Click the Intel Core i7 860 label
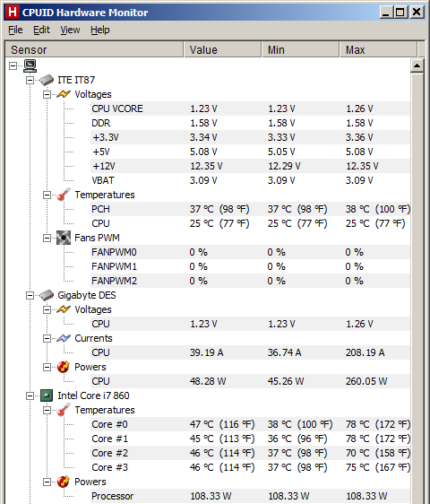 pyautogui.click(x=93, y=395)
